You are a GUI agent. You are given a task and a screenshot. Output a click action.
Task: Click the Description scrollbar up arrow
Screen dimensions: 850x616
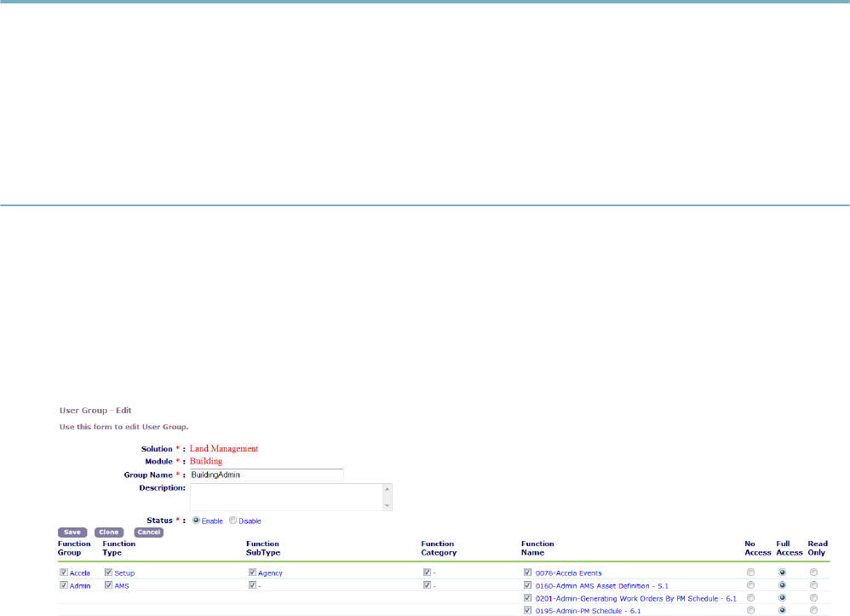click(387, 489)
